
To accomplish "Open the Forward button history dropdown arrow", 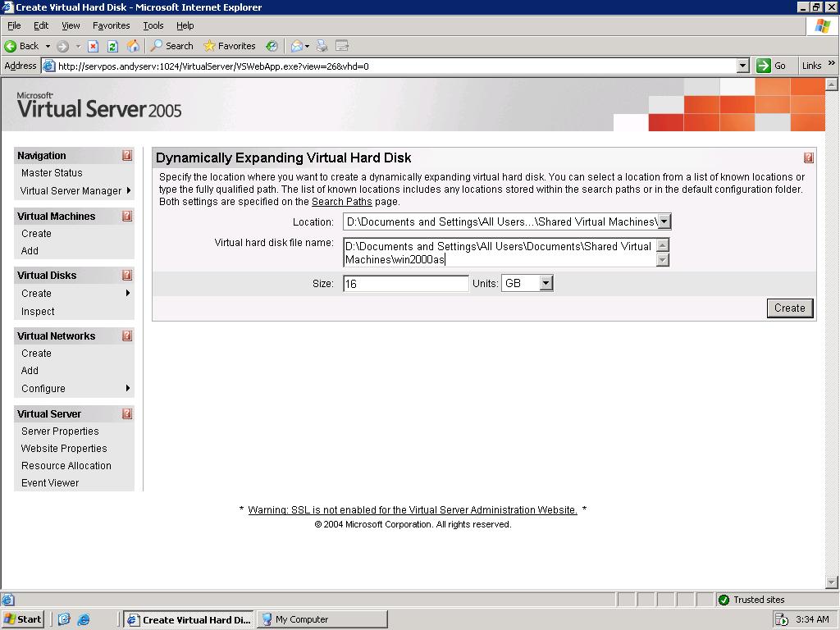I will point(78,46).
